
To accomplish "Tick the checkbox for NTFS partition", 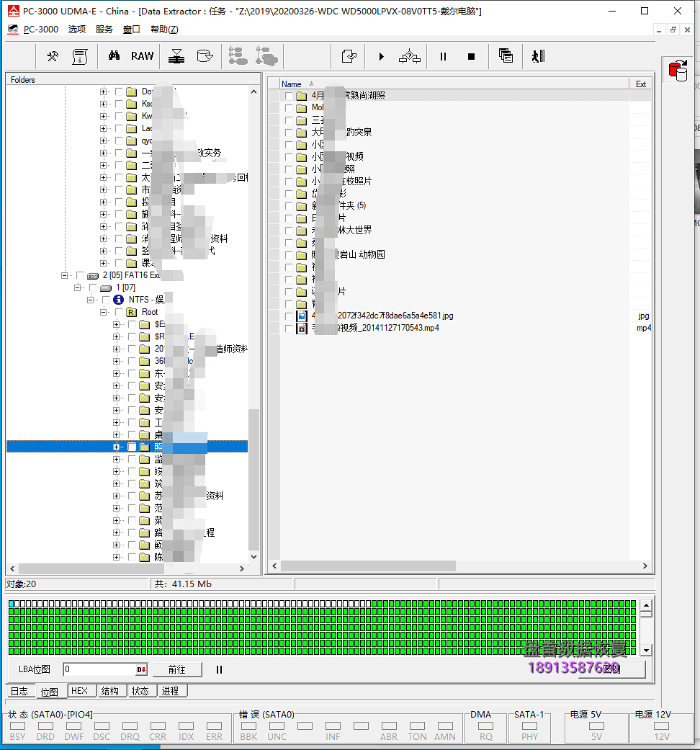I will [x=106, y=300].
